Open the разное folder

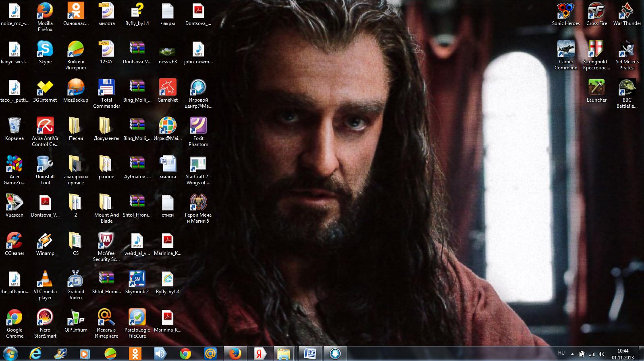coord(106,167)
